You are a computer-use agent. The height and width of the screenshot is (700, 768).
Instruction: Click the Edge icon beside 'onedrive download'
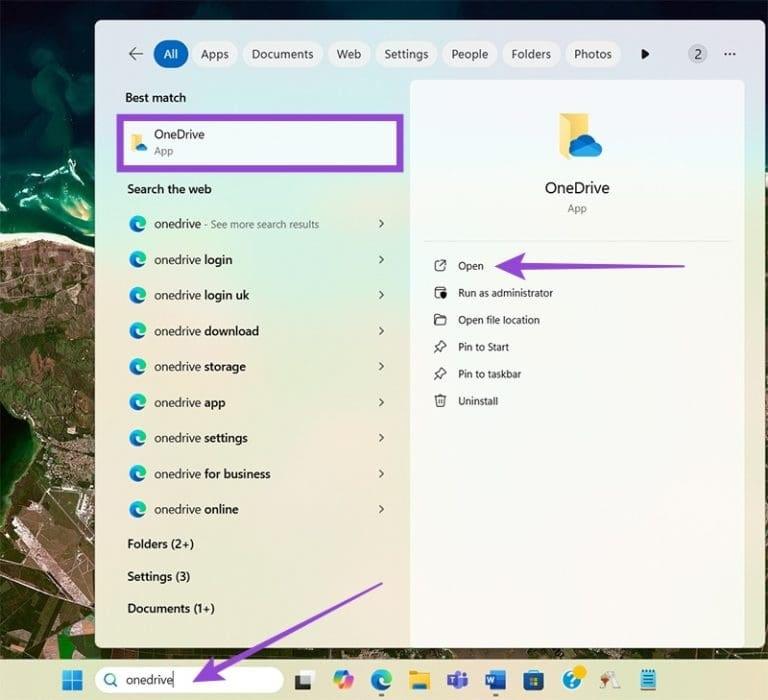138,331
